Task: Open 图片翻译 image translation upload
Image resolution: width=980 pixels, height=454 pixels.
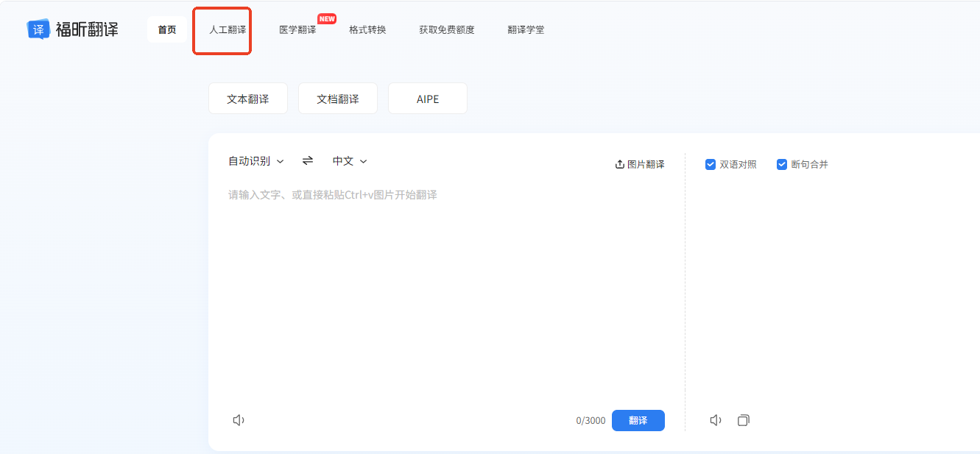Action: pyautogui.click(x=639, y=163)
